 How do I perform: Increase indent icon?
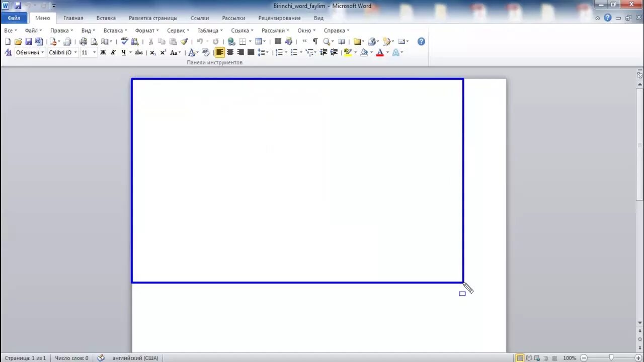tap(334, 52)
